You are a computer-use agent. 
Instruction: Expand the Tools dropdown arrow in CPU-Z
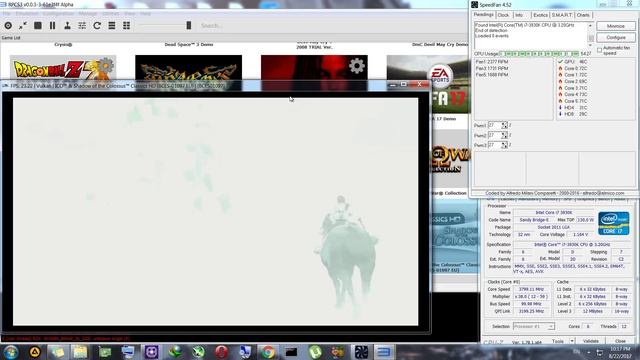pyautogui.click(x=572, y=341)
